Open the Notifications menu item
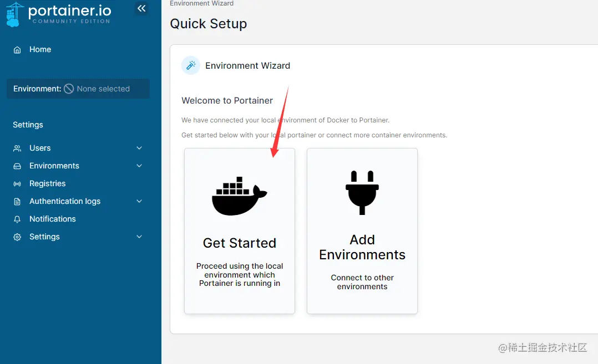 [53, 219]
